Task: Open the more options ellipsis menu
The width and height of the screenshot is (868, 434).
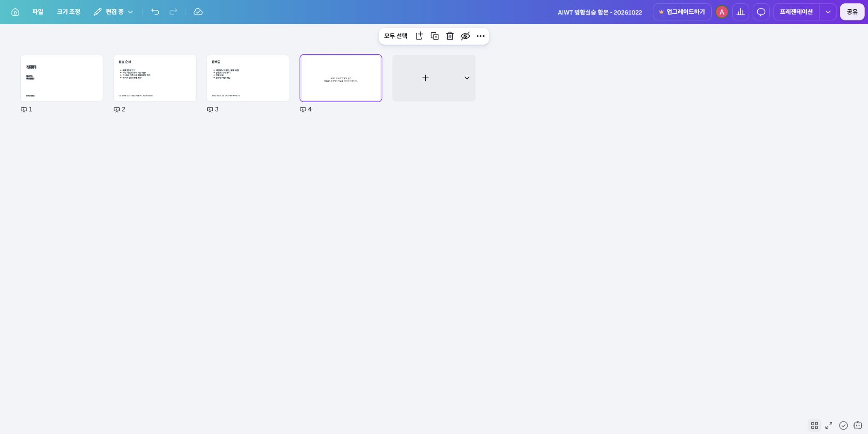Action: 480,36
